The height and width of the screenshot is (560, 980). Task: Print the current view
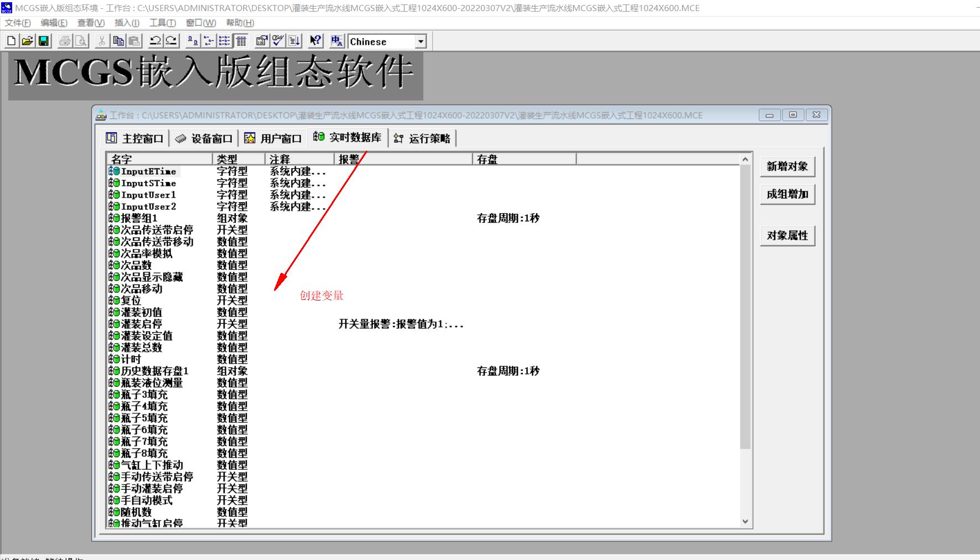click(x=65, y=40)
